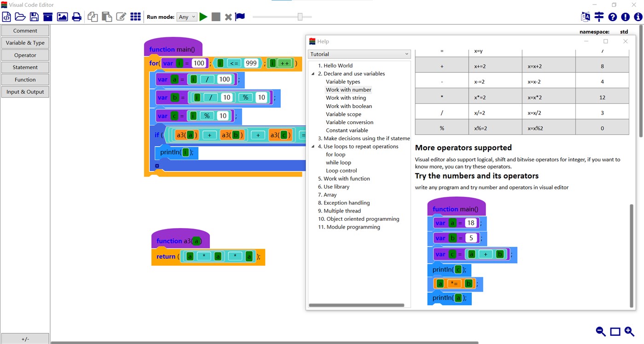Export the program as an image
Image resolution: width=644 pixels, height=344 pixels.
[62, 17]
